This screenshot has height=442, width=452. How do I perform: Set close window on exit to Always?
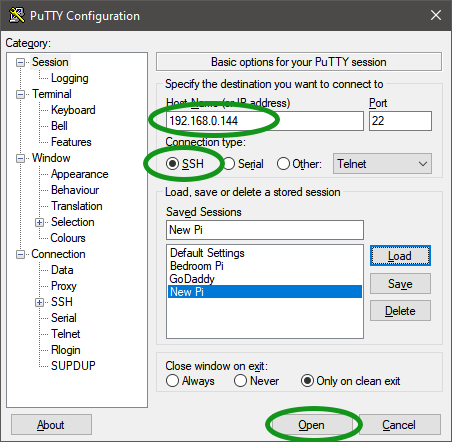pos(172,381)
